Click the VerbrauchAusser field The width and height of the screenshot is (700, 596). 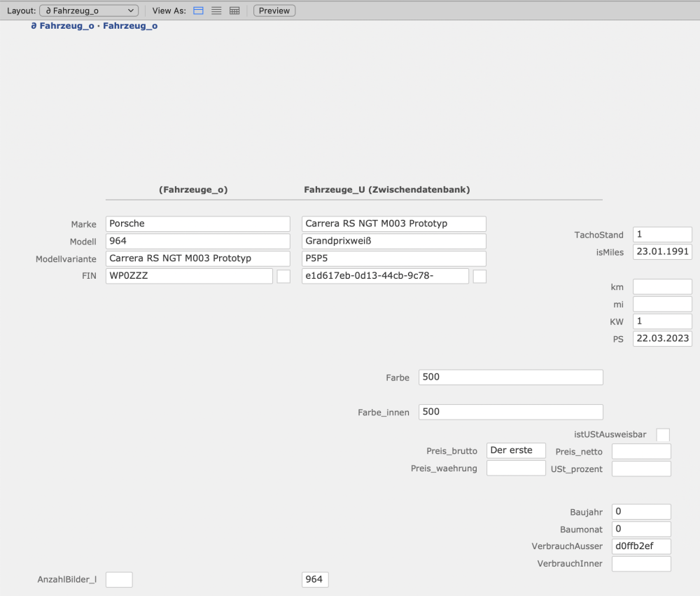click(641, 546)
